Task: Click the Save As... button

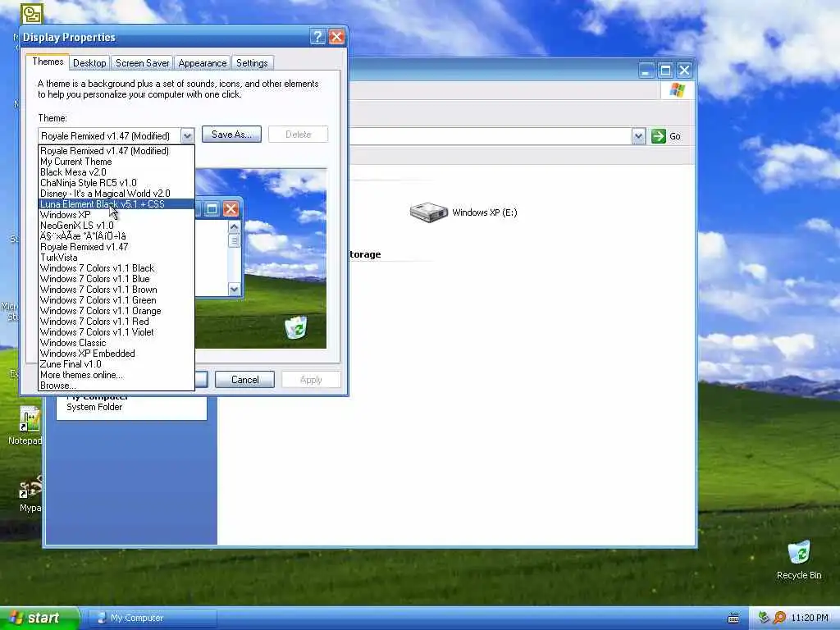Action: tap(231, 135)
